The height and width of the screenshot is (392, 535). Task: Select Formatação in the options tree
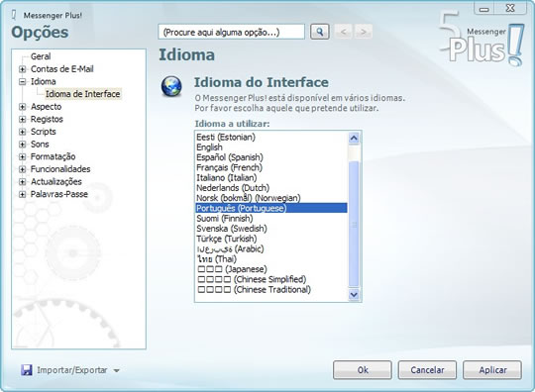53,156
